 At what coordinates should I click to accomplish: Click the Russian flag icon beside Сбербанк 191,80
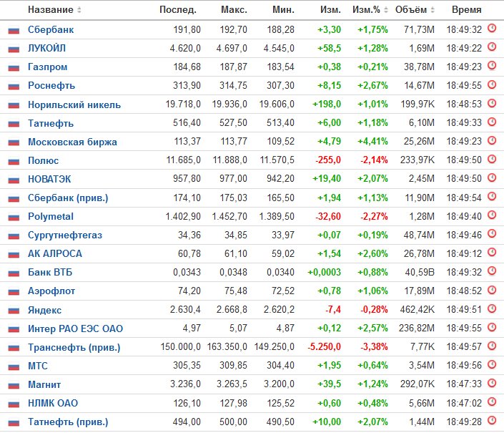tap(14, 31)
